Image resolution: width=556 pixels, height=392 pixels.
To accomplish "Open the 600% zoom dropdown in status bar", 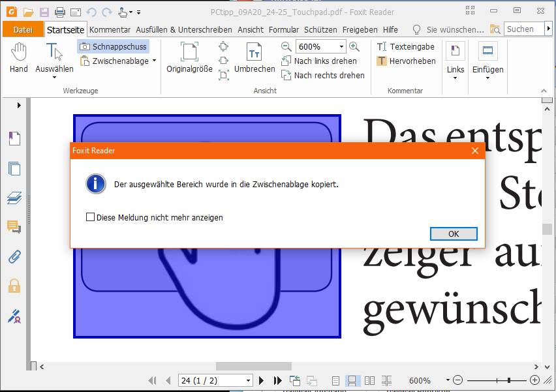I will coord(448,380).
